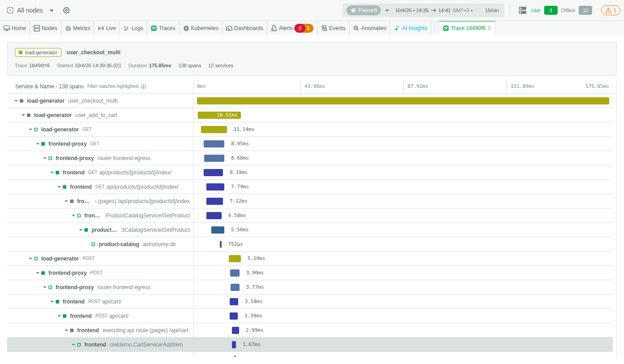624x364 pixels.
Task: Open the Kubernetes tab
Action: click(201, 28)
